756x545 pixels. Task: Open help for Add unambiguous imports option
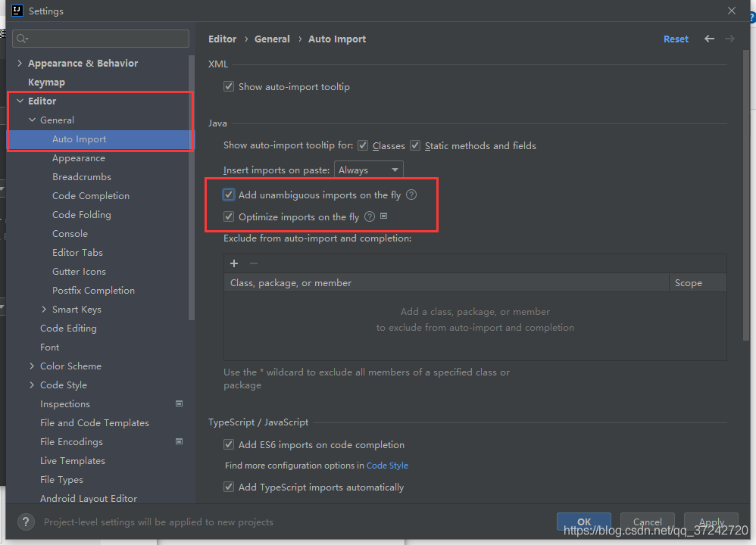[411, 195]
